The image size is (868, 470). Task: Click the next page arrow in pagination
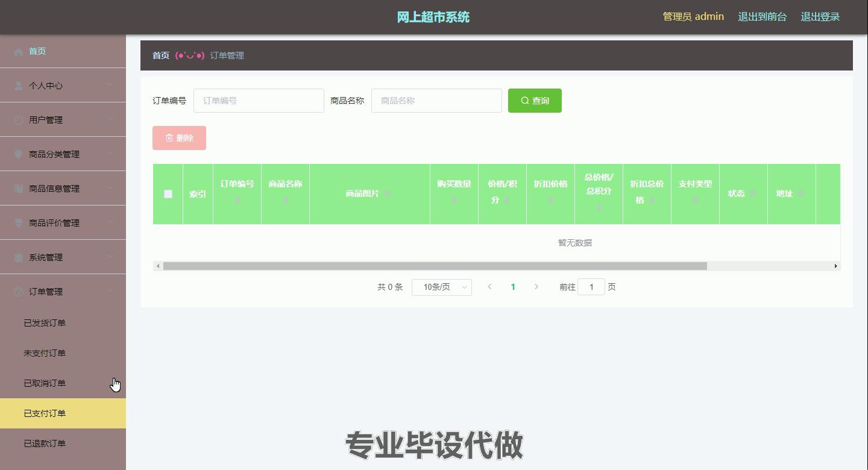tap(536, 287)
